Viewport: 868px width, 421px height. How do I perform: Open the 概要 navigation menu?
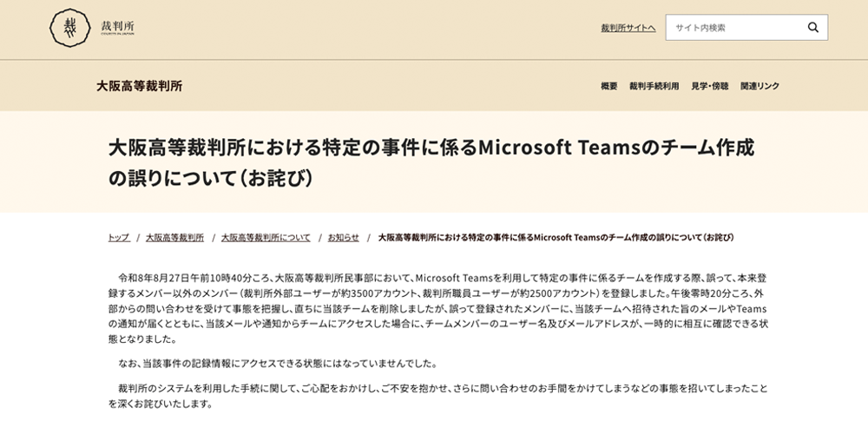click(x=609, y=86)
